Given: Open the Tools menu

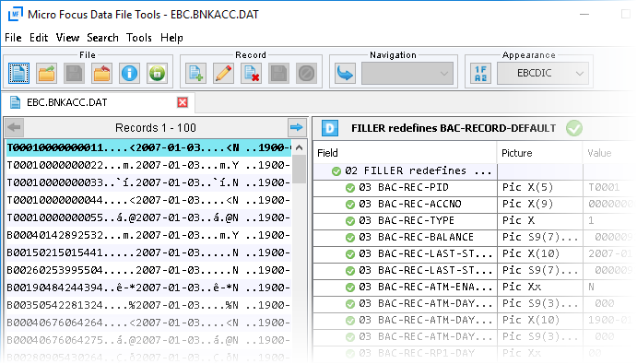Looking at the screenshot, I should [139, 38].
